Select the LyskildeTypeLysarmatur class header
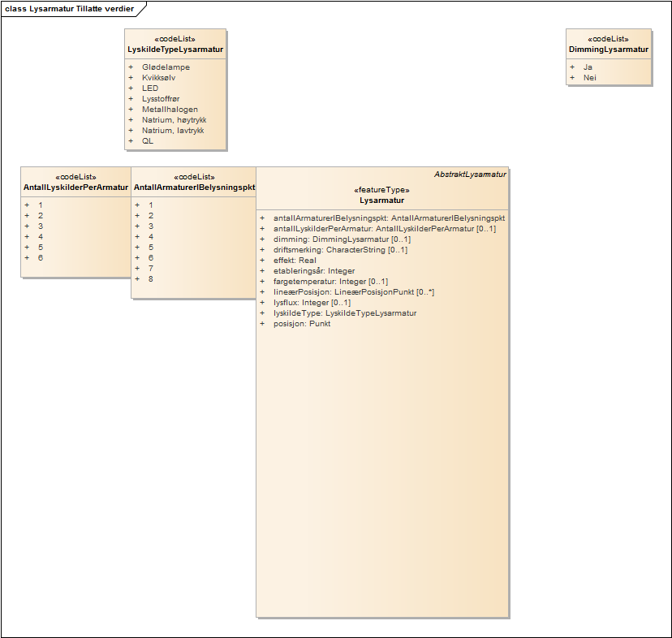672x638 pixels. coord(175,50)
